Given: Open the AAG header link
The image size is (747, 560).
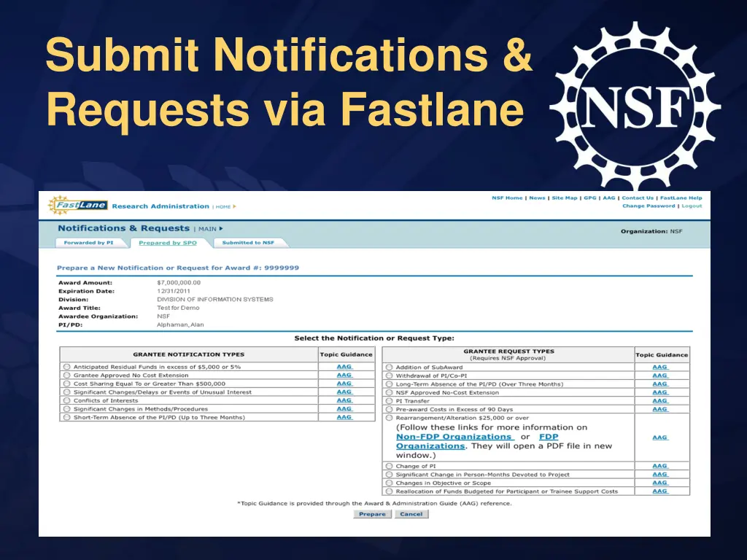Looking at the screenshot, I should coord(609,198).
